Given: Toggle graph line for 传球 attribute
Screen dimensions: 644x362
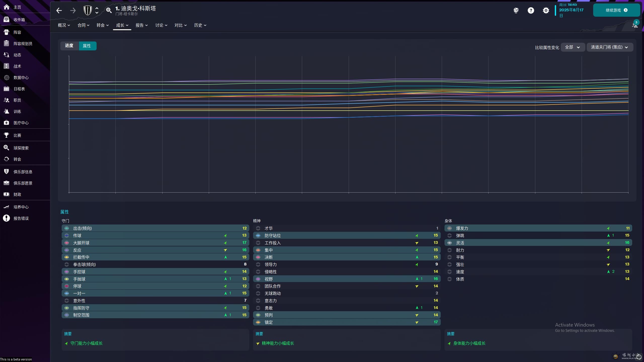Looking at the screenshot, I should [x=67, y=236].
